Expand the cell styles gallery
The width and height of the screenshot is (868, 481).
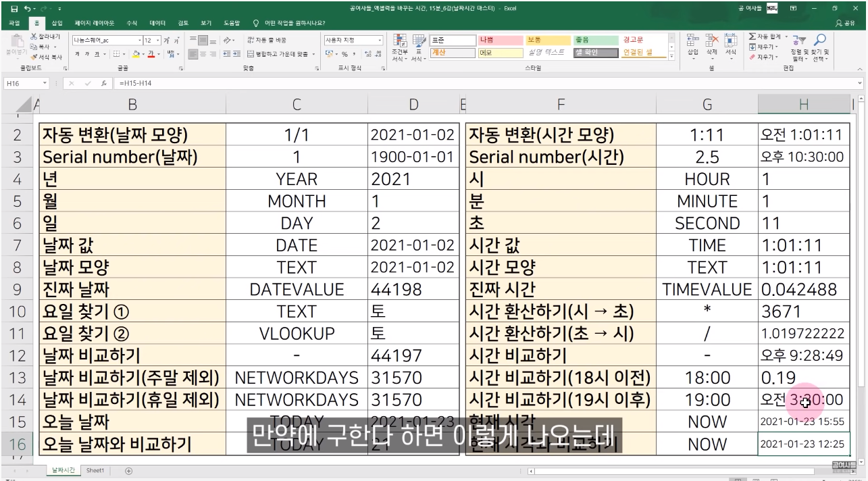pos(671,56)
